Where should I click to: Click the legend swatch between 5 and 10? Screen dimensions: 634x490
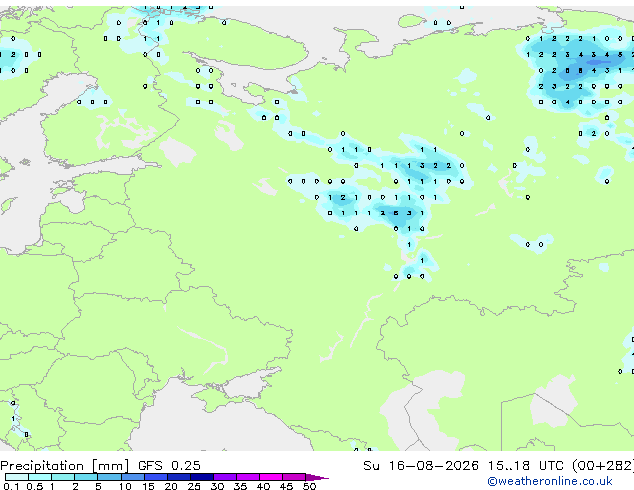click(x=109, y=477)
